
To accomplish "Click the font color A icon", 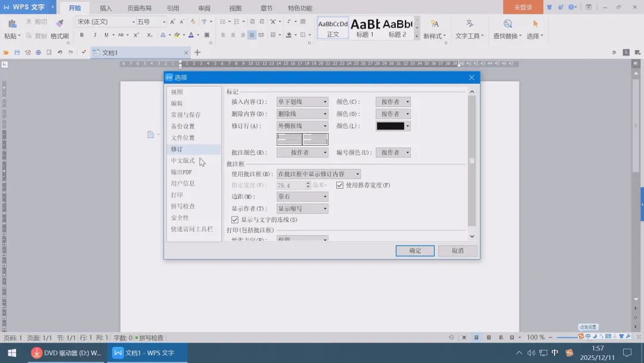I will pyautogui.click(x=191, y=35).
